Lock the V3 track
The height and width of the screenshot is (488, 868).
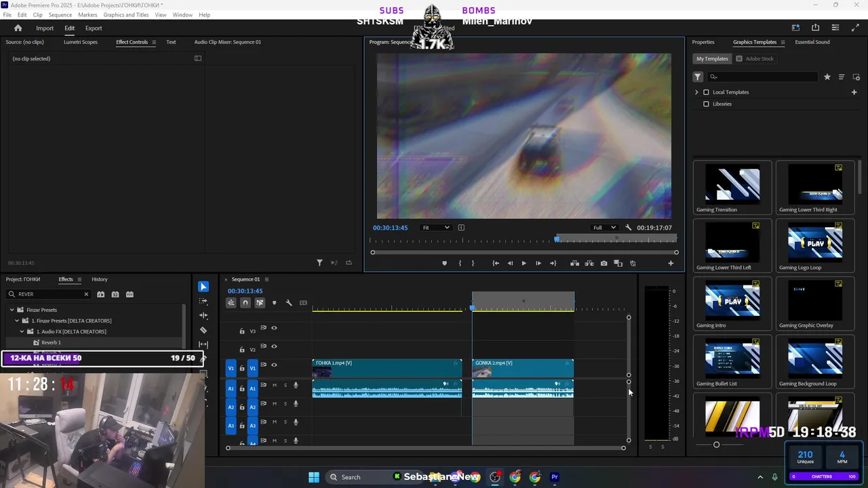pos(242,331)
